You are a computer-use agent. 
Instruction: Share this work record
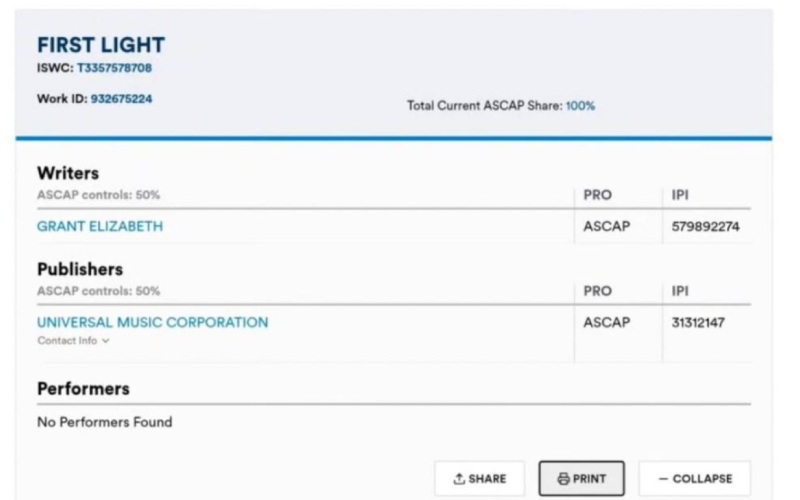pos(480,479)
